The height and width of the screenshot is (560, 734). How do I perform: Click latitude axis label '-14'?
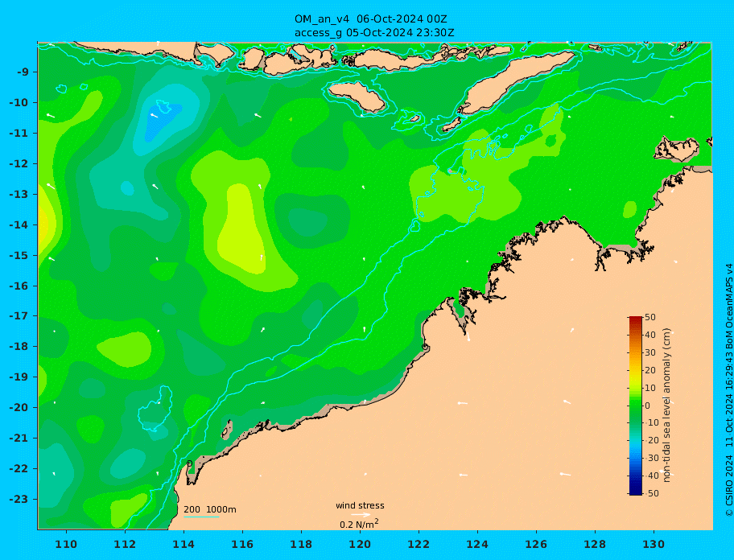point(19,225)
